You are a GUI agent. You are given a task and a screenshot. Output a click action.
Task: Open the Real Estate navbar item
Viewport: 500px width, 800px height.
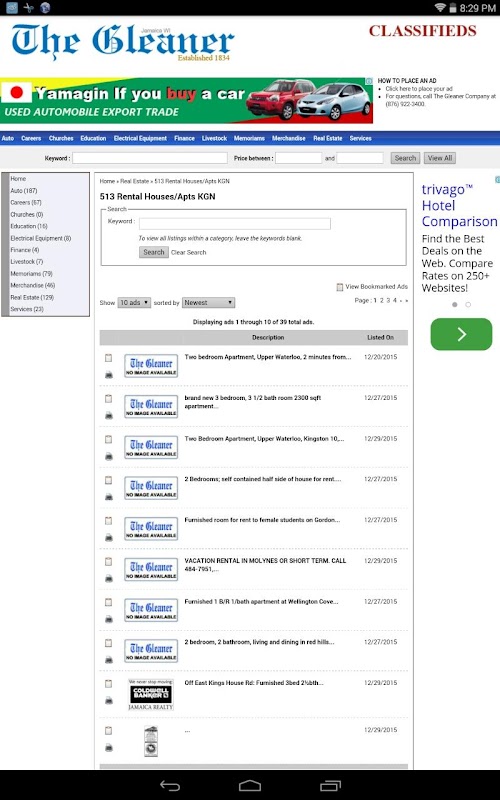[328, 138]
